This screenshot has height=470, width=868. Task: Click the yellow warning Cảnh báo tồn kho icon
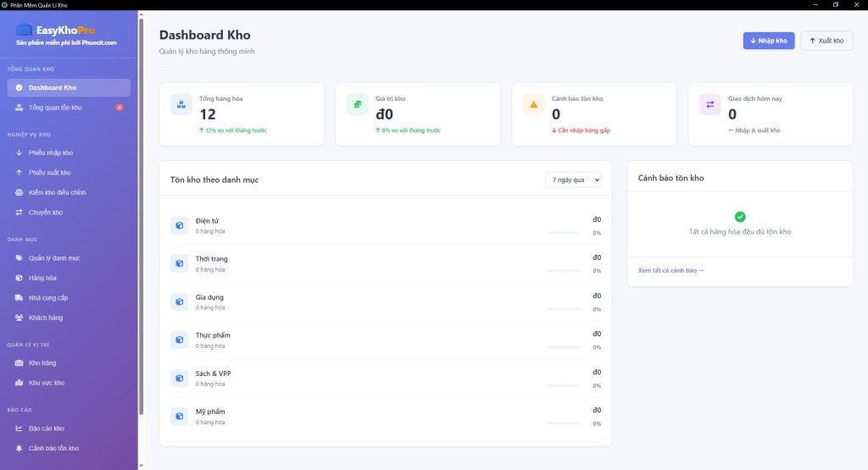coord(533,104)
